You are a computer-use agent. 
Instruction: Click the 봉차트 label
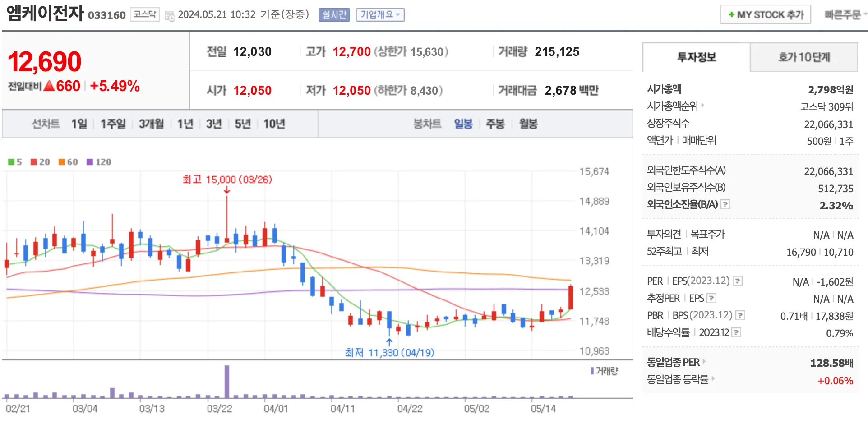(x=427, y=124)
